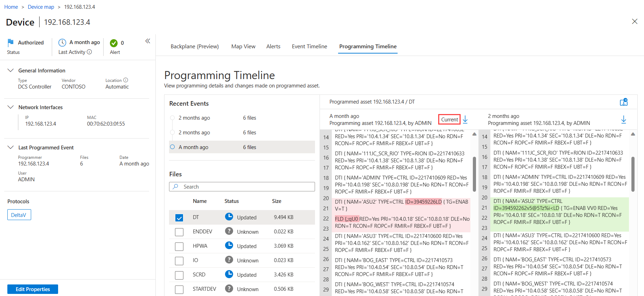Uncheck the DT file checkbox

click(x=179, y=218)
